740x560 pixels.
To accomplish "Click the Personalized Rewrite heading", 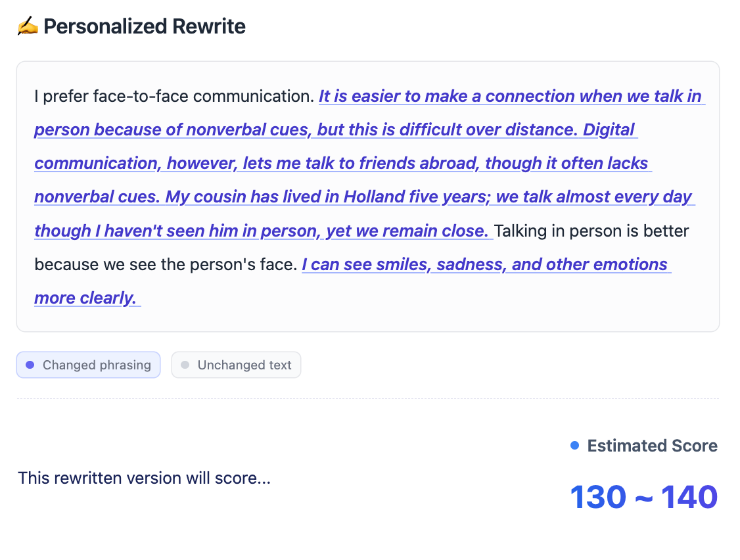I will tap(145, 27).
